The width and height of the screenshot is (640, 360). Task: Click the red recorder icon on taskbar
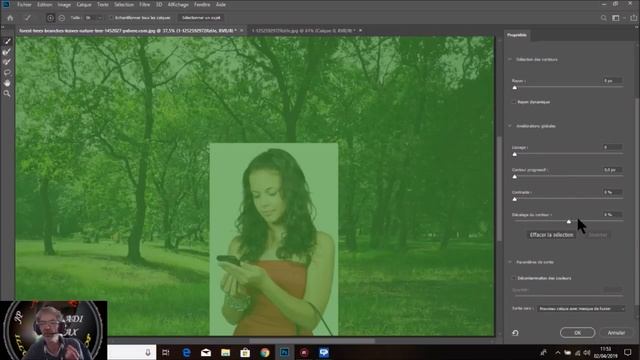(x=304, y=353)
